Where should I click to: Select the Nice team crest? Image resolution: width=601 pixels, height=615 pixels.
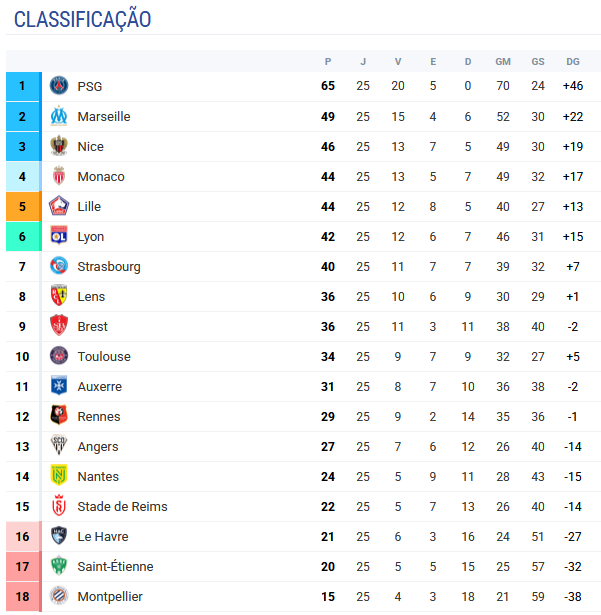pyautogui.click(x=59, y=146)
